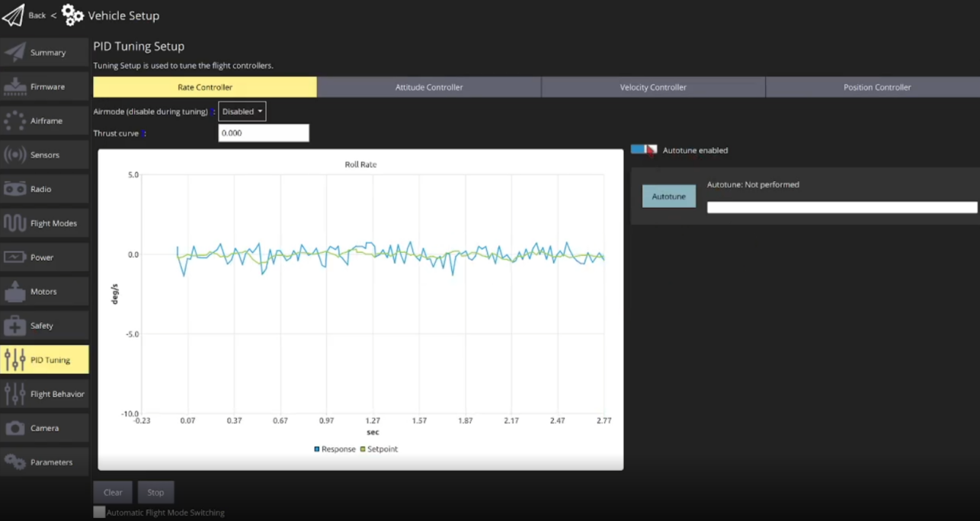Open Flight Modes wave icon
980x521 pixels.
[x=15, y=223]
